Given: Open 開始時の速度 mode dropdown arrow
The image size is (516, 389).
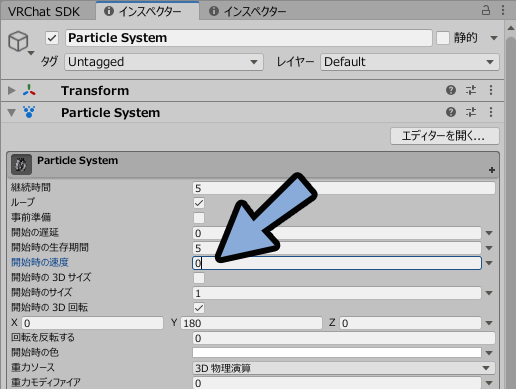Looking at the screenshot, I should tap(489, 263).
